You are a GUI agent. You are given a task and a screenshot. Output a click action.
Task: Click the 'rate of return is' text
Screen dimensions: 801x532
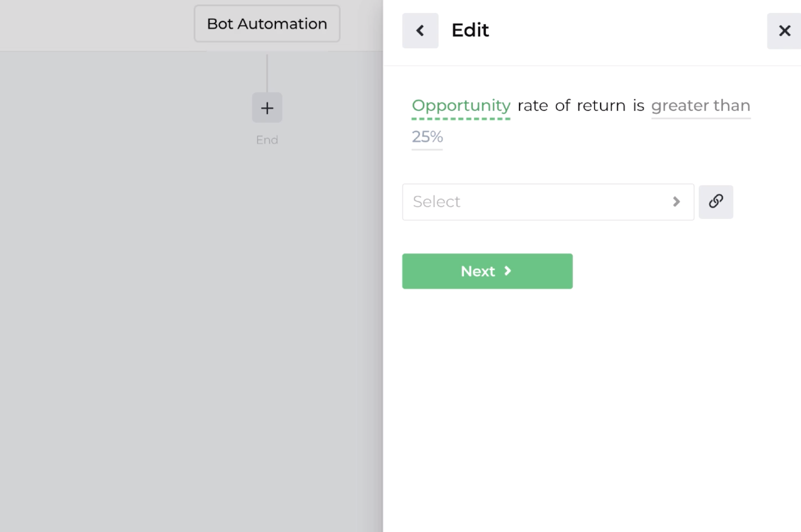tap(581, 106)
